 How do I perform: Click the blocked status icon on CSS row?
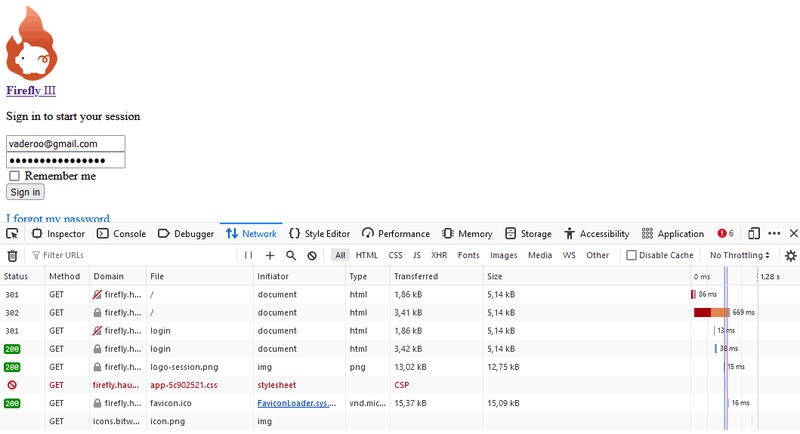point(12,385)
